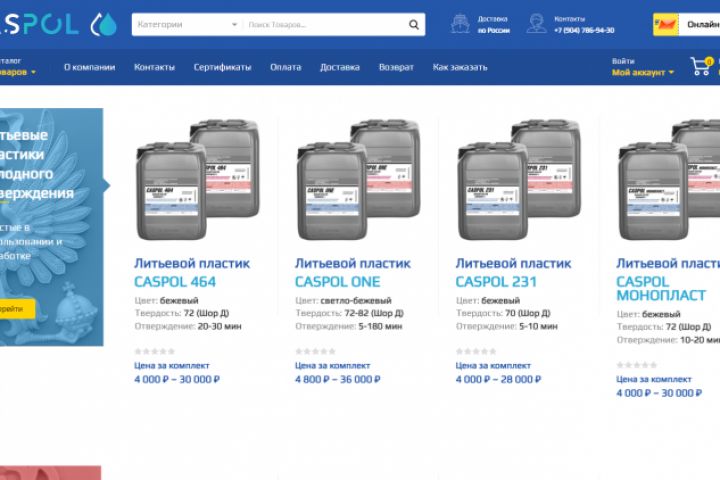Image resolution: width=720 pixels, height=480 pixels.
Task: Click the star rating under CASPOL ONE
Action: pyautogui.click(x=315, y=351)
